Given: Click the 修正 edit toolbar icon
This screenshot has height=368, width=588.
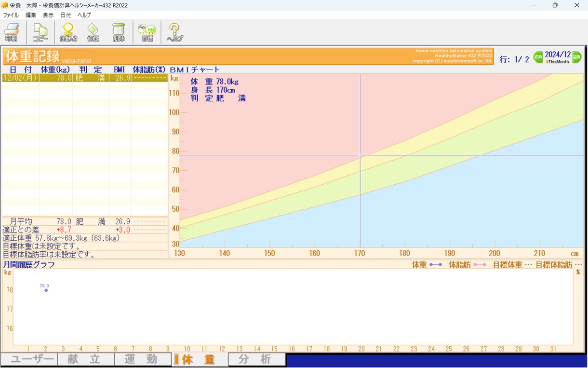Looking at the screenshot, I should click(93, 32).
